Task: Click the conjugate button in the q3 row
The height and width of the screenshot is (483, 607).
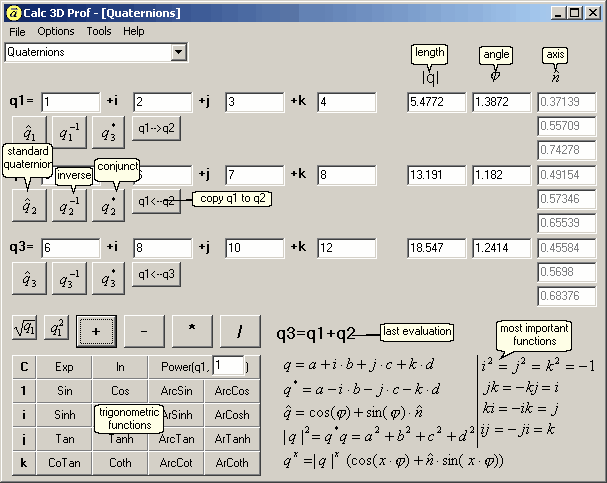Action: (108, 278)
